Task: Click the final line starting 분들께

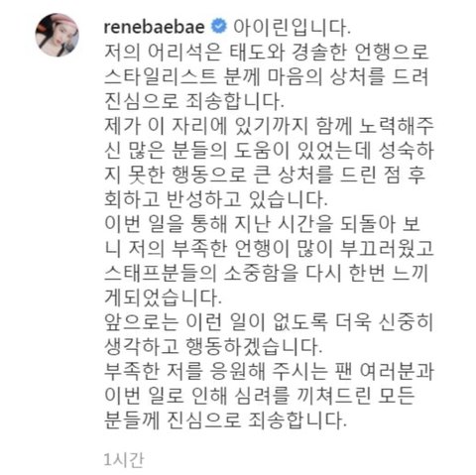Action: pos(225,420)
